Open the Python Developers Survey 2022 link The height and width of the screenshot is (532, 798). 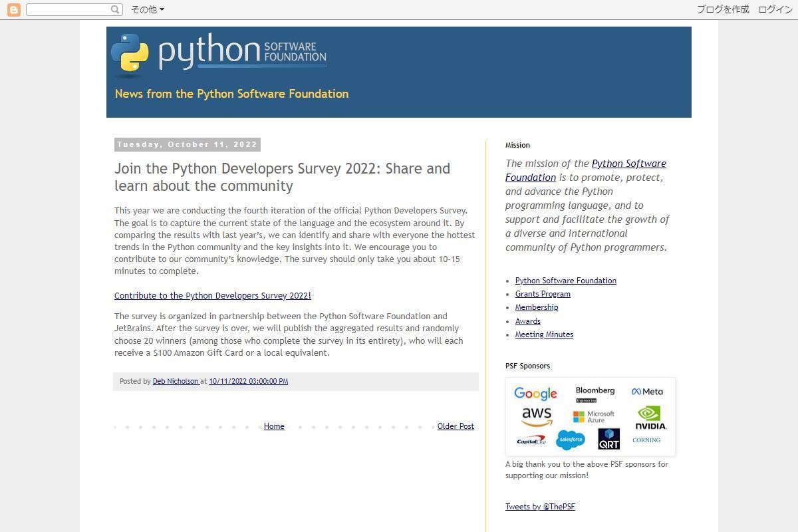213,295
